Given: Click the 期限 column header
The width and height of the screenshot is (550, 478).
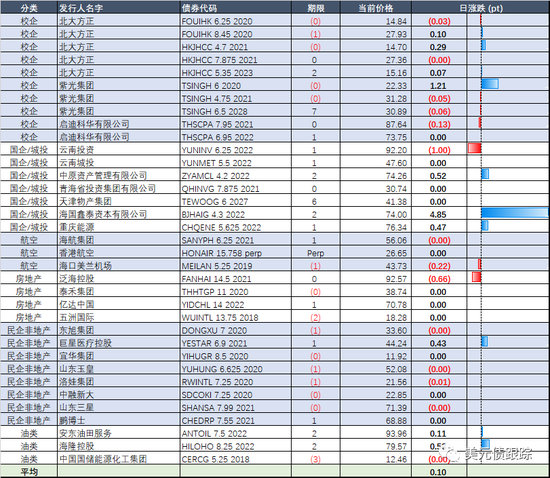Looking at the screenshot, I should (x=315, y=8).
